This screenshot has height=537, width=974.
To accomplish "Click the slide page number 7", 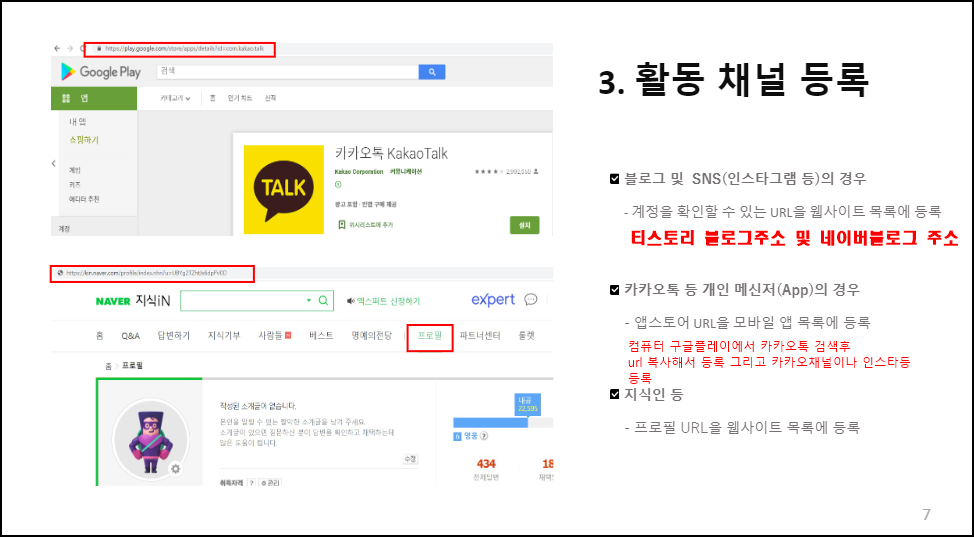I will click(926, 515).
